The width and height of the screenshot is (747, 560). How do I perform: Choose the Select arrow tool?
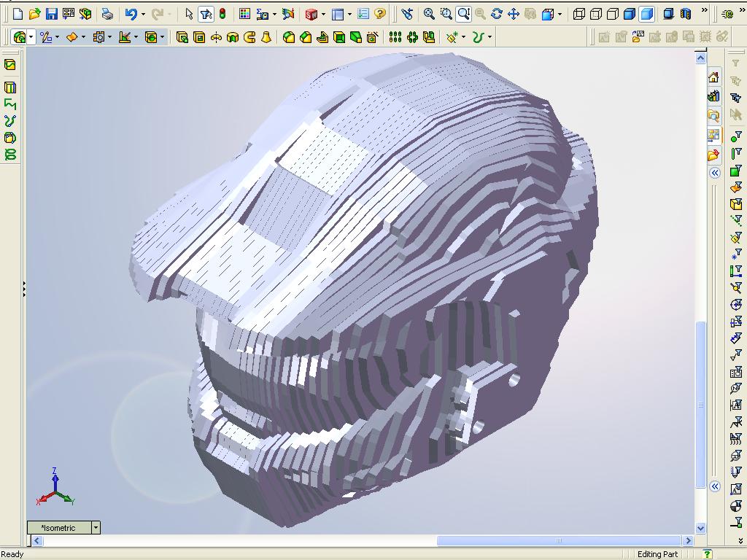(189, 15)
